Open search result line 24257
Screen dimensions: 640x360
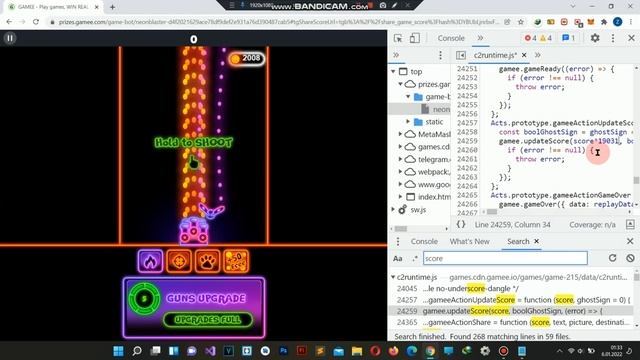(511, 300)
